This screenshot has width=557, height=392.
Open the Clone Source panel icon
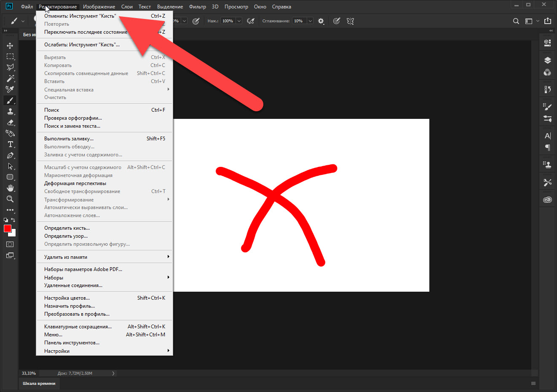(x=547, y=165)
